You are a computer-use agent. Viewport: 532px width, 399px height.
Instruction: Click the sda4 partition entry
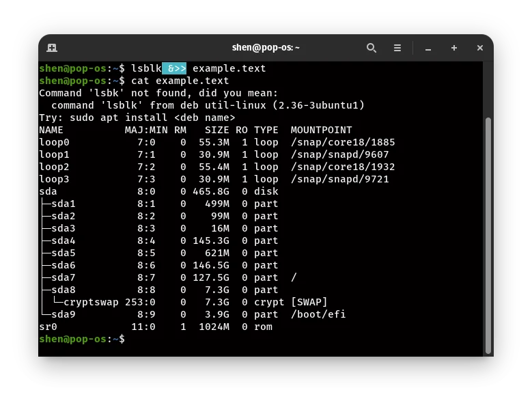click(x=63, y=240)
